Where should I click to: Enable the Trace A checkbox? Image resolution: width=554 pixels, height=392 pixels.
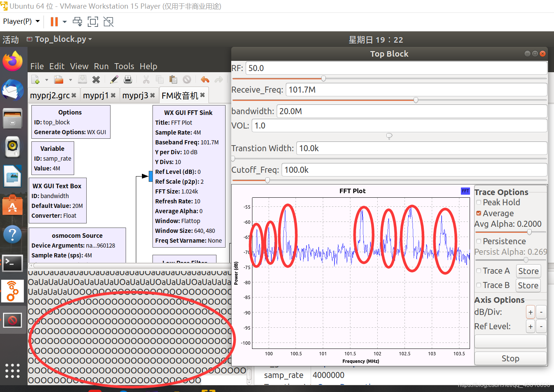[x=479, y=271]
